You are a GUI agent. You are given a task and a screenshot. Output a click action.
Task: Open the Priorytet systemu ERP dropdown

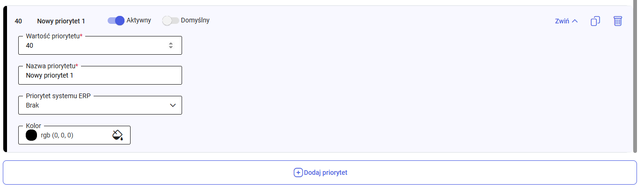point(100,106)
